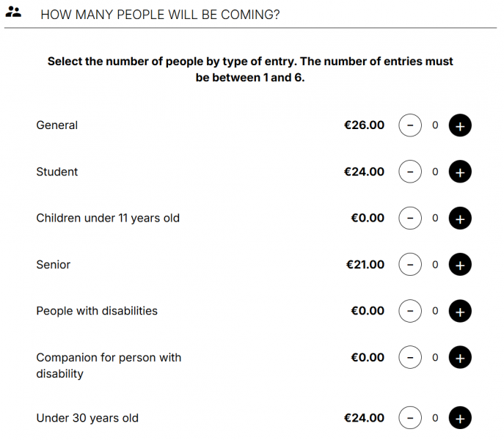504x440 pixels.
Task: Click the people group icon in header
Action: point(13,12)
